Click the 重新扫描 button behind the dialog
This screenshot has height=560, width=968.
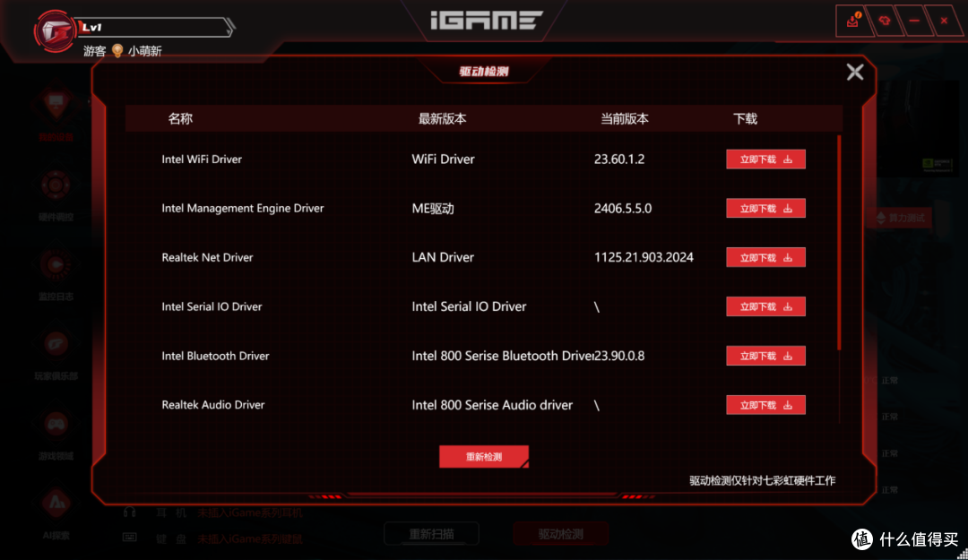[431, 534]
